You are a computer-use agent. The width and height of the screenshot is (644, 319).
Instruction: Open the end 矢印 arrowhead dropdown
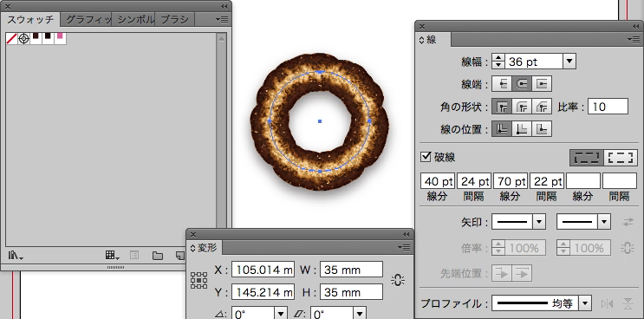(604, 222)
